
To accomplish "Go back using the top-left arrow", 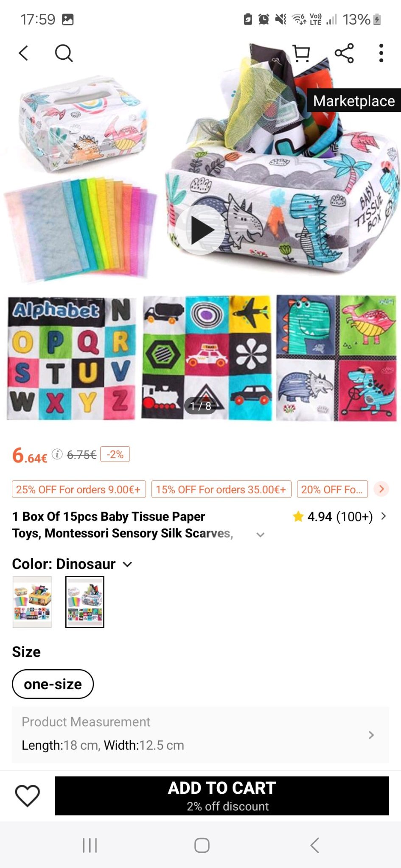I will tap(24, 53).
